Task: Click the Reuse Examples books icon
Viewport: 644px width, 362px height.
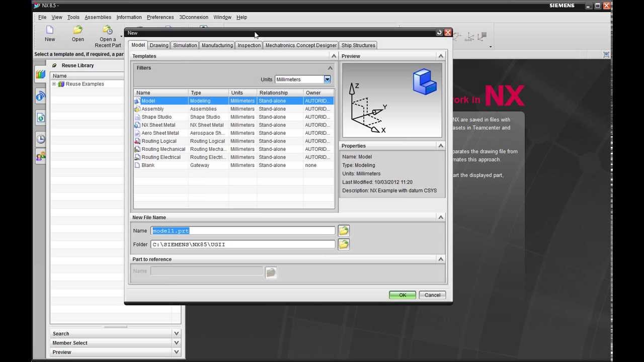Action: [61, 84]
